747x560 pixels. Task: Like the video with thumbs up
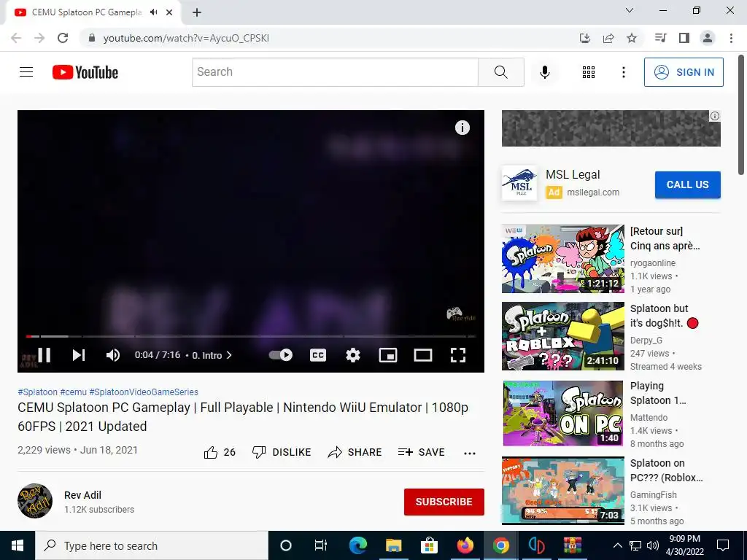(x=220, y=452)
